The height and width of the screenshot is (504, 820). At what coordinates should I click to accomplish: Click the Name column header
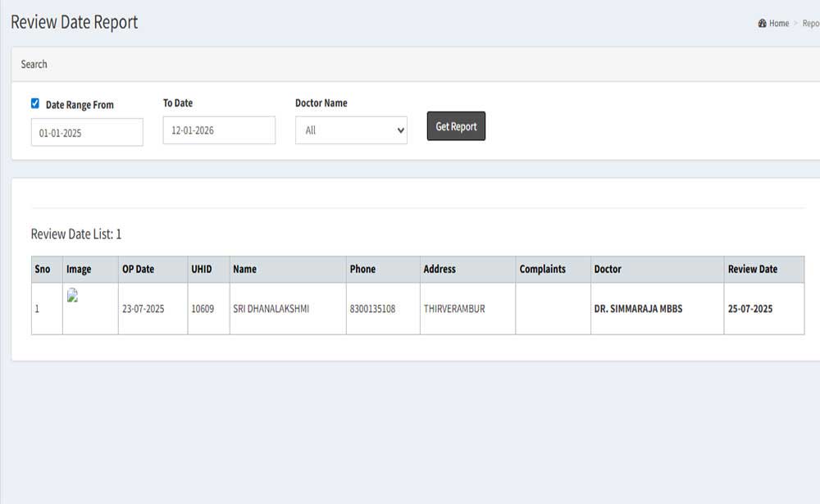tap(244, 269)
